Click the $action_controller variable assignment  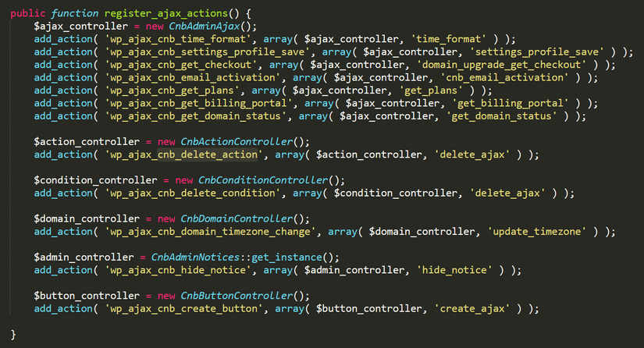(87, 141)
